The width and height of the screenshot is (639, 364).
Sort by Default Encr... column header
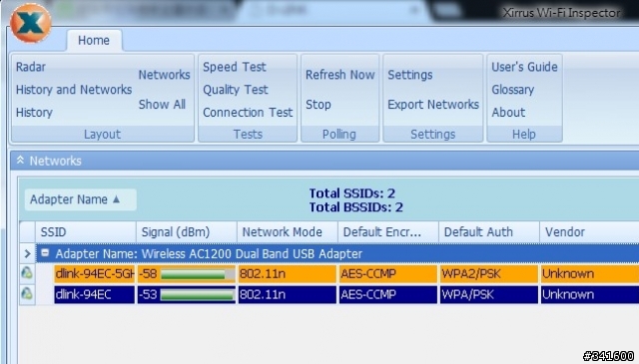click(388, 232)
